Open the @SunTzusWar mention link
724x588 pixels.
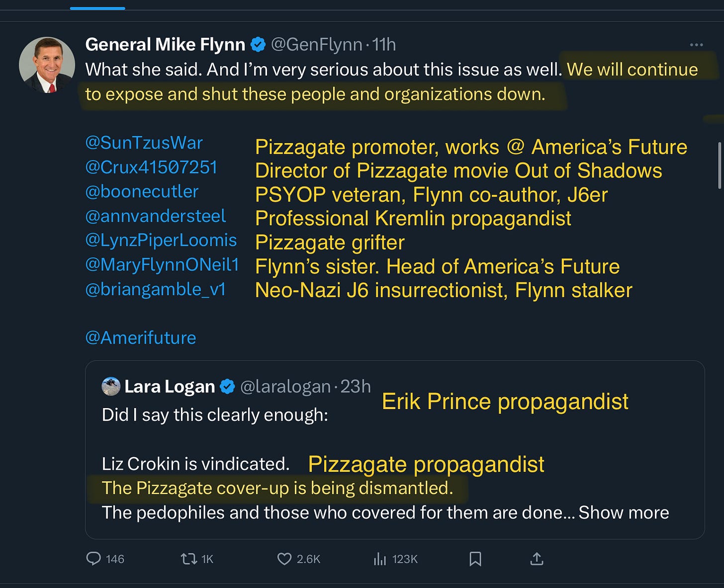tap(144, 143)
